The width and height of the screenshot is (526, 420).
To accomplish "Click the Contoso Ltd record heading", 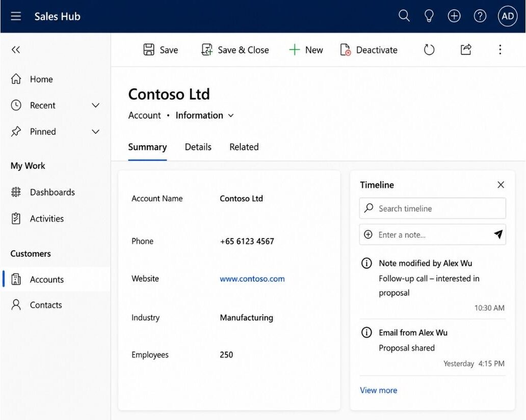I will click(x=169, y=94).
